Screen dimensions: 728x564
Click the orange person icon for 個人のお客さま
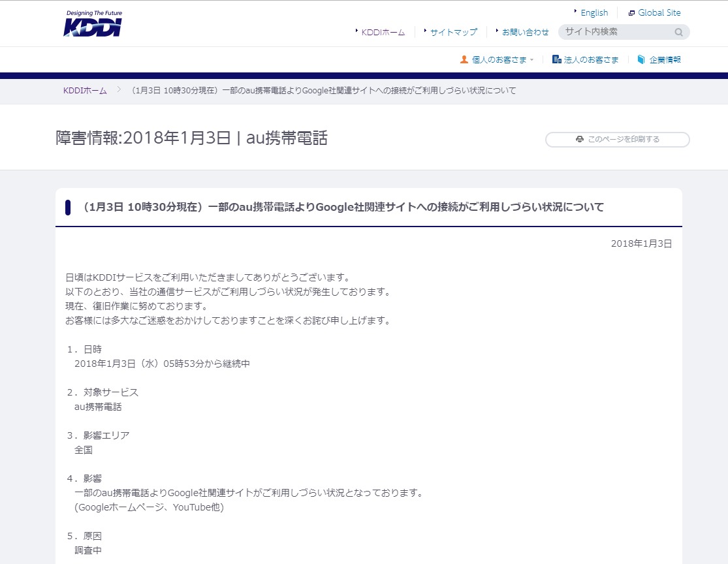[464, 59]
